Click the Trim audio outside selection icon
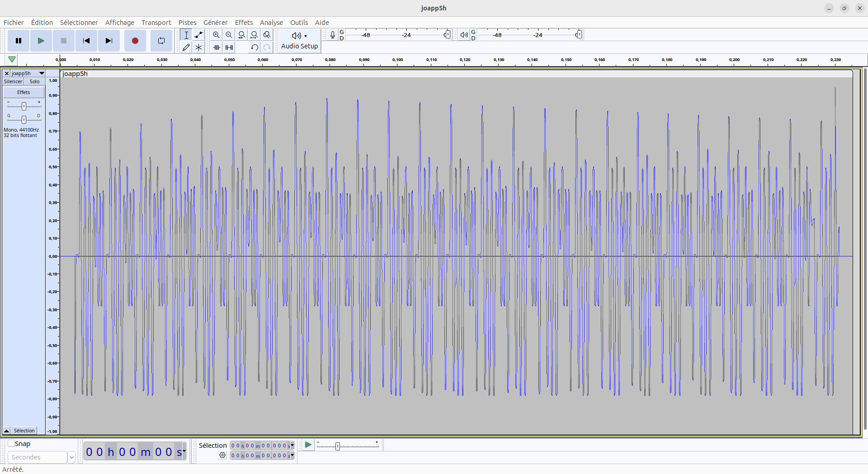 (217, 47)
